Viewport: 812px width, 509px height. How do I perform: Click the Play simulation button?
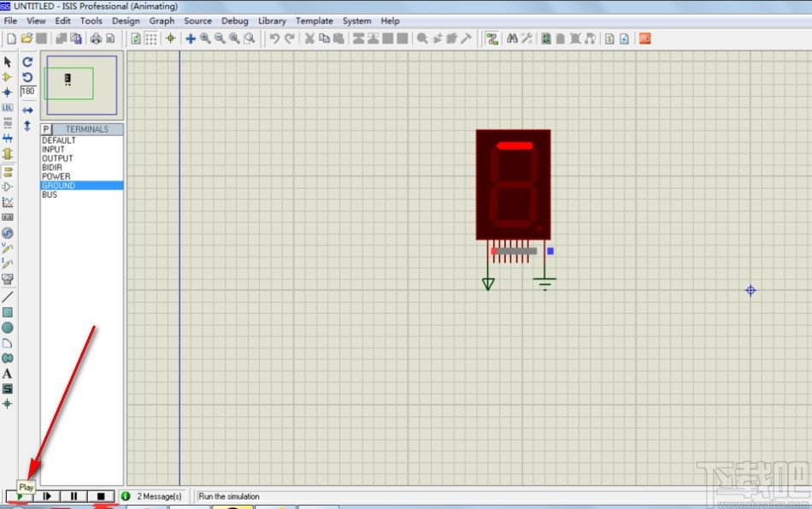pyautogui.click(x=20, y=496)
